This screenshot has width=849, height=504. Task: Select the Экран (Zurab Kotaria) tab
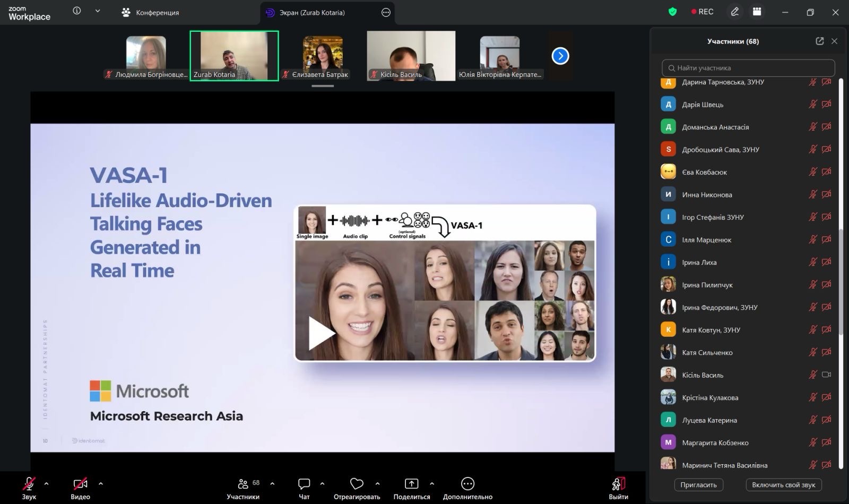(312, 12)
